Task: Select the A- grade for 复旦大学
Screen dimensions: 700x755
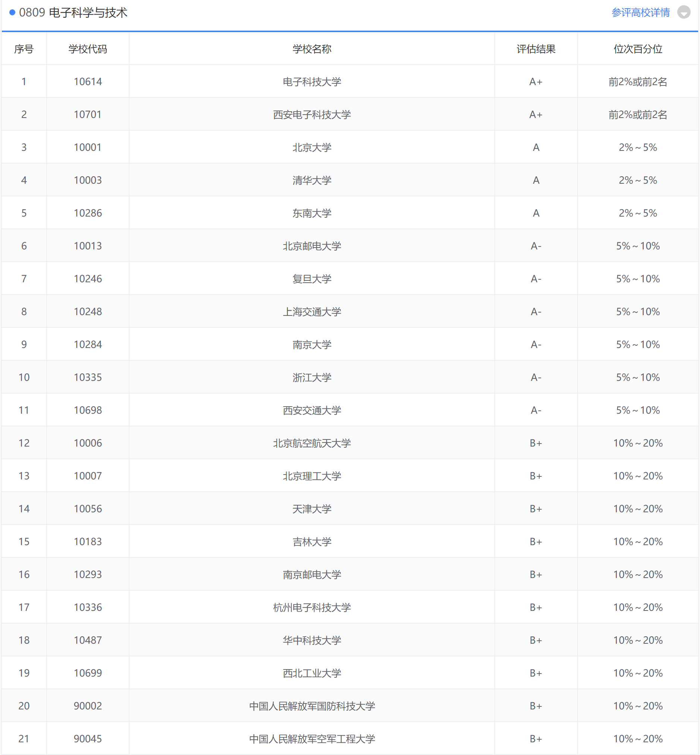Action: pyautogui.click(x=536, y=279)
